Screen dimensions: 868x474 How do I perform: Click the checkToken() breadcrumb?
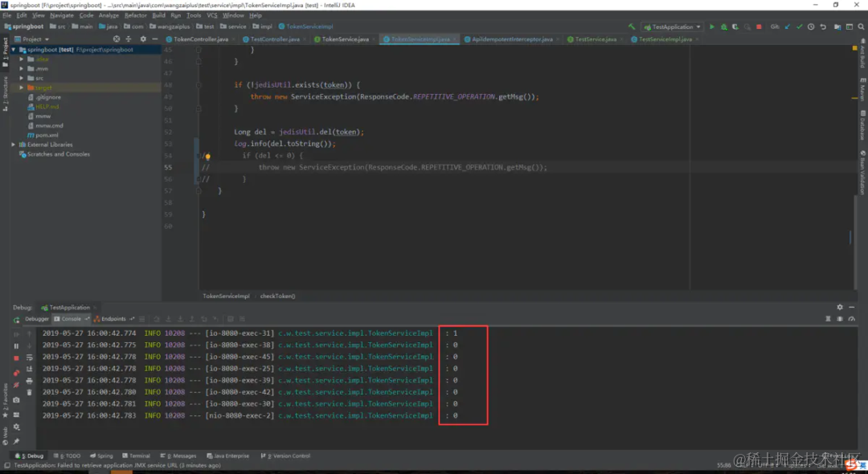click(x=277, y=296)
